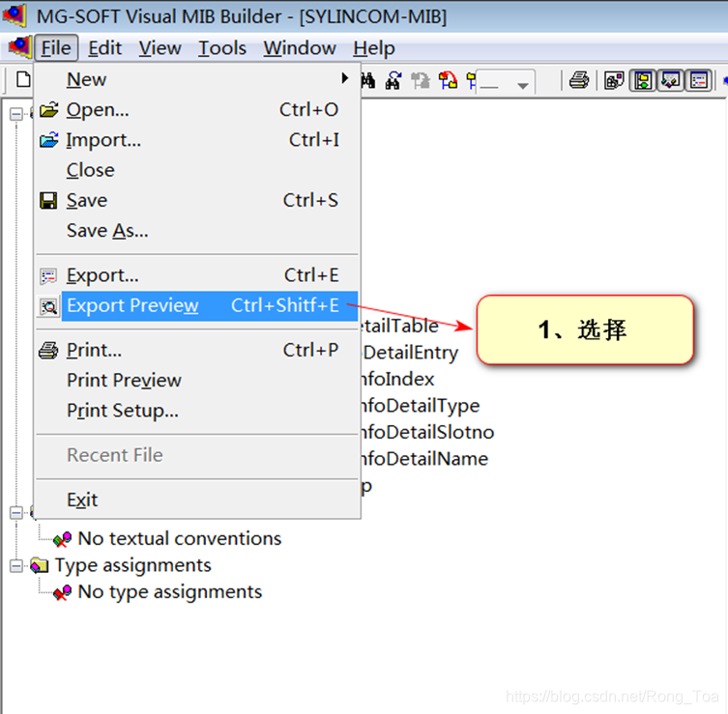The height and width of the screenshot is (714, 728).
Task: Select No textual conventions tree item
Action: 179,539
